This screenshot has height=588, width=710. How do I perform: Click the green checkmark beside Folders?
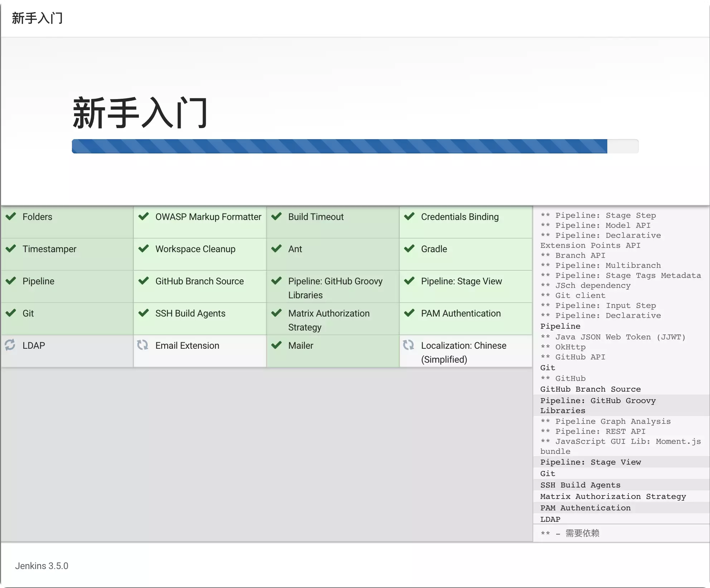(x=11, y=216)
